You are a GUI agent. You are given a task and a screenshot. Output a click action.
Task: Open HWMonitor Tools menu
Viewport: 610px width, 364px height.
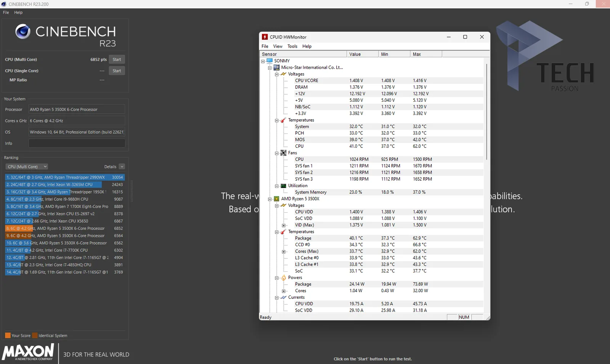(x=292, y=46)
